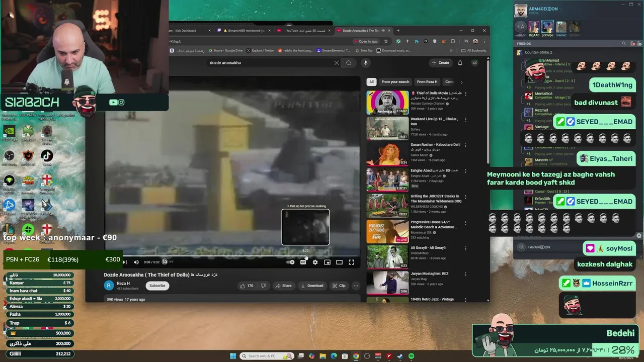Open options for Thief of Dolls Movie
The image size is (644, 362).
coord(465,94)
